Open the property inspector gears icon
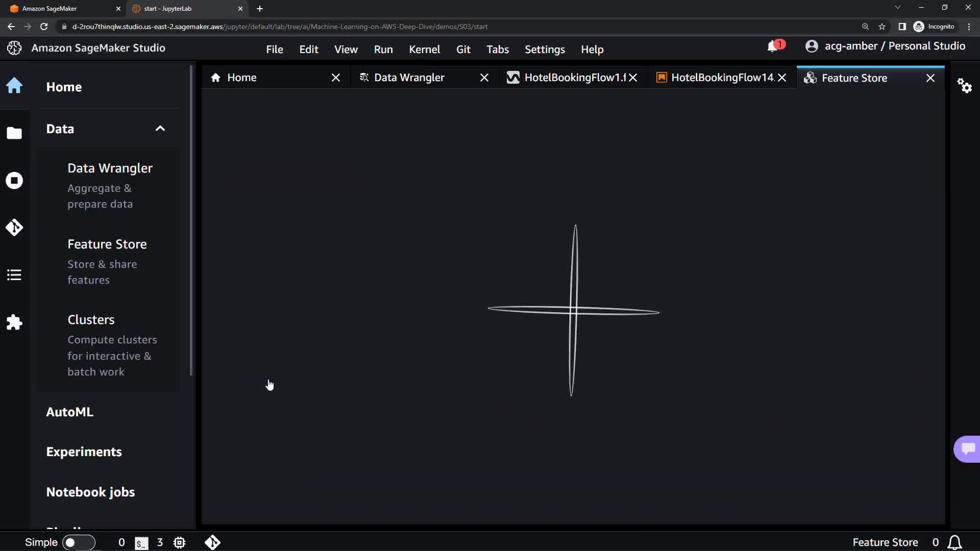This screenshot has height=551, width=980. tap(964, 86)
